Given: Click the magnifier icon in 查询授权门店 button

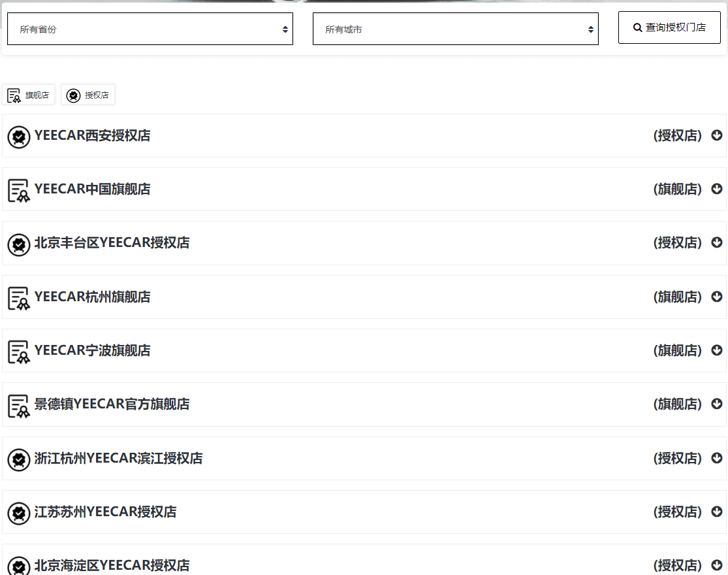Looking at the screenshot, I should pos(637,28).
